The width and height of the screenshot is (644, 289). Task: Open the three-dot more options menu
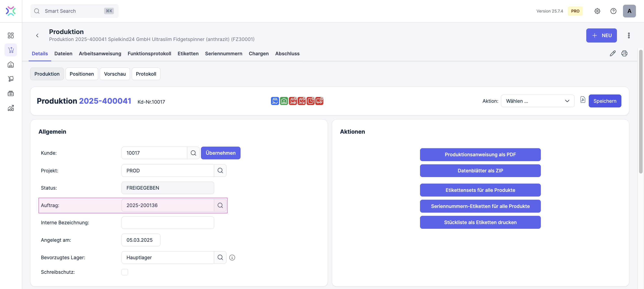(629, 36)
